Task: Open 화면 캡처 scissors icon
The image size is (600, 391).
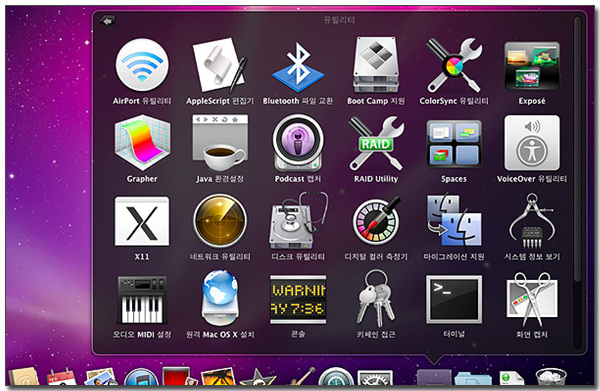Action: click(x=532, y=299)
